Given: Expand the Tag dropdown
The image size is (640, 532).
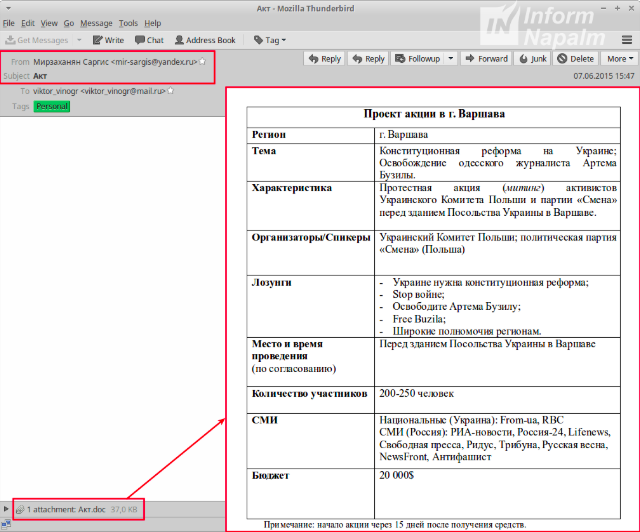Looking at the screenshot, I should 270,40.
